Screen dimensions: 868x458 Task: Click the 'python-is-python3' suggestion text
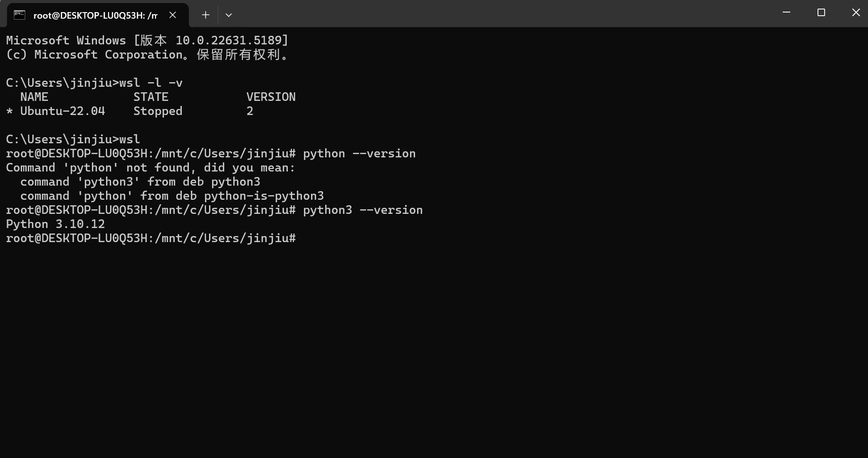point(264,196)
